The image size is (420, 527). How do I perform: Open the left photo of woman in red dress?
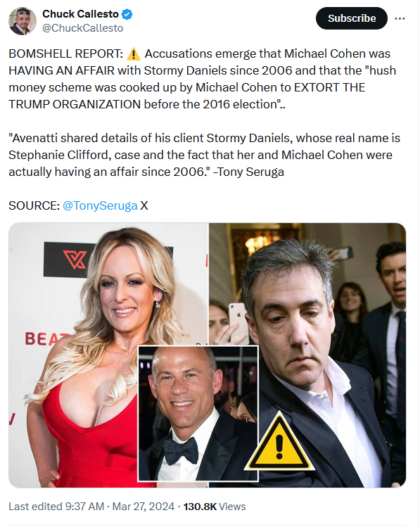108,355
